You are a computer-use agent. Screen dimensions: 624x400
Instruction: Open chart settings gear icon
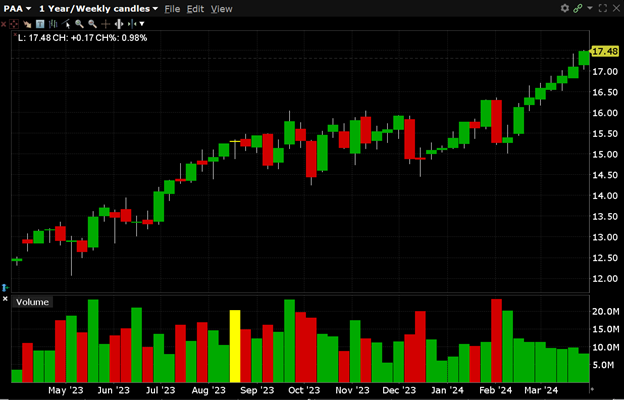point(564,8)
